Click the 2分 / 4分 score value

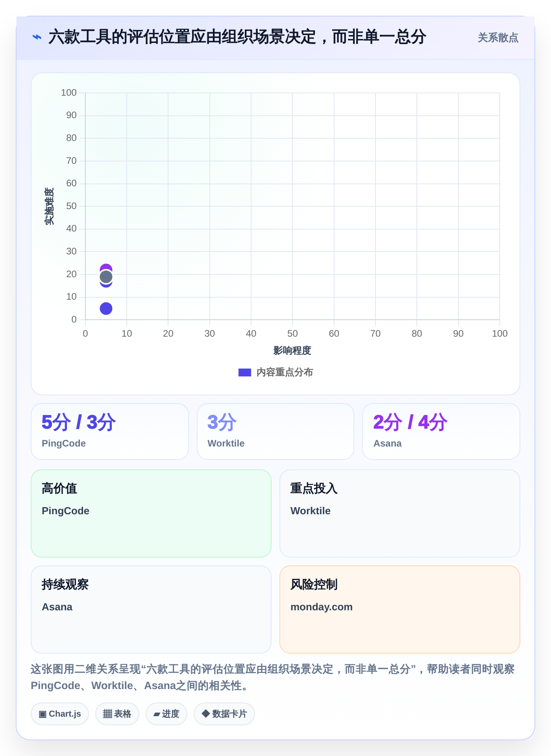click(410, 422)
